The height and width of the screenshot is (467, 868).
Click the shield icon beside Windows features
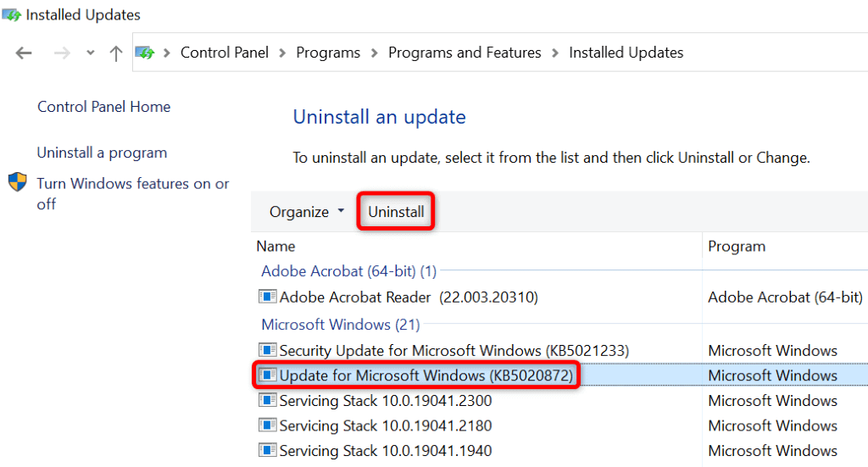(18, 183)
